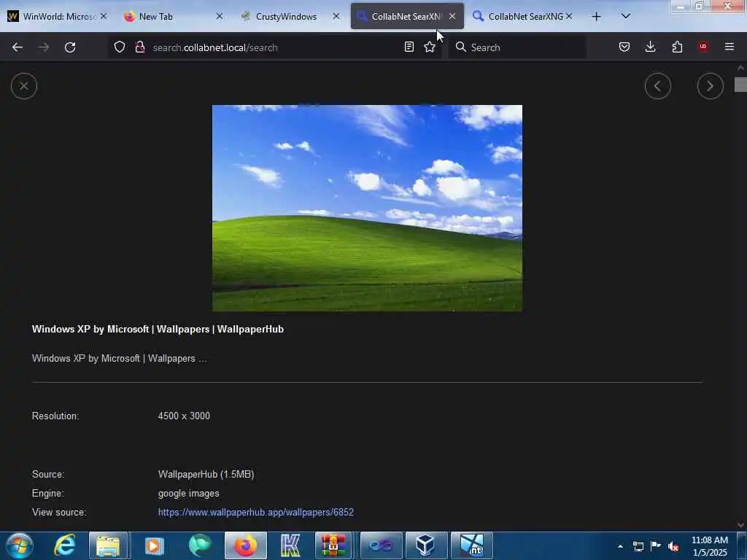Open Windows Media Player from taskbar
The image size is (747, 560).
tap(154, 545)
